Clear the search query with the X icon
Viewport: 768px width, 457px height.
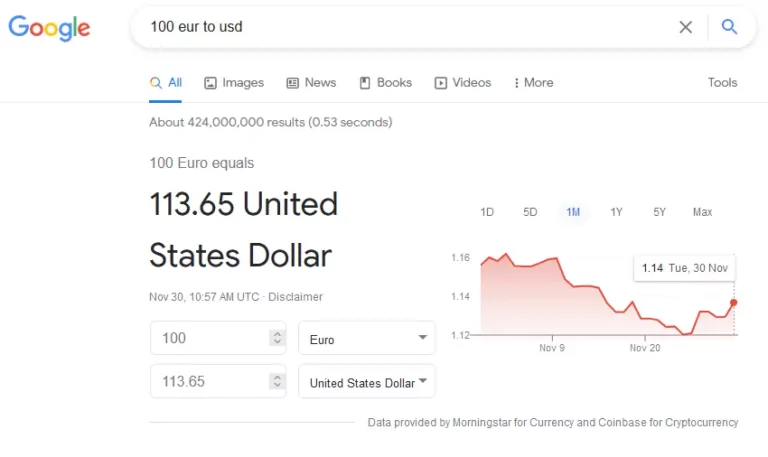[686, 27]
